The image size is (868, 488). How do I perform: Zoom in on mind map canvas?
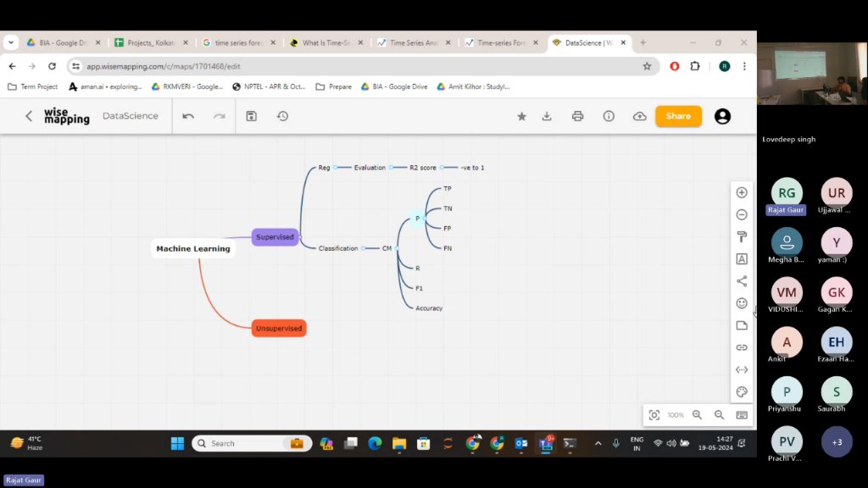tap(698, 415)
